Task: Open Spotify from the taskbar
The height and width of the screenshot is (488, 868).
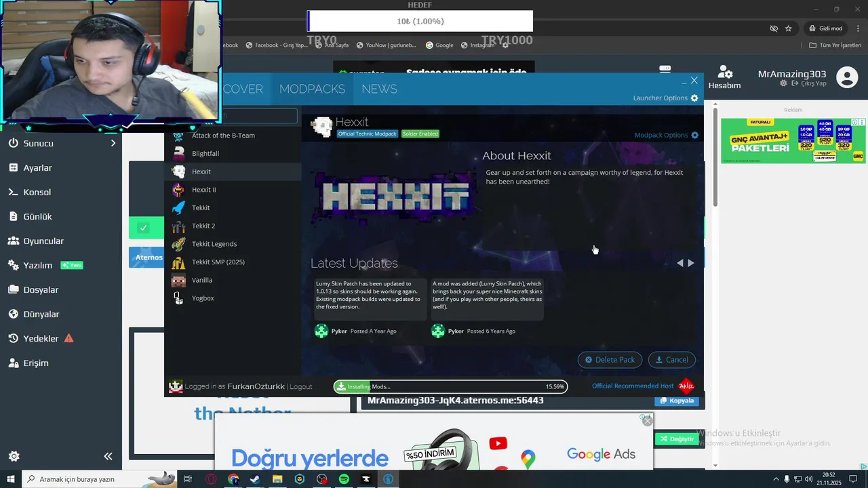Action: (x=344, y=479)
